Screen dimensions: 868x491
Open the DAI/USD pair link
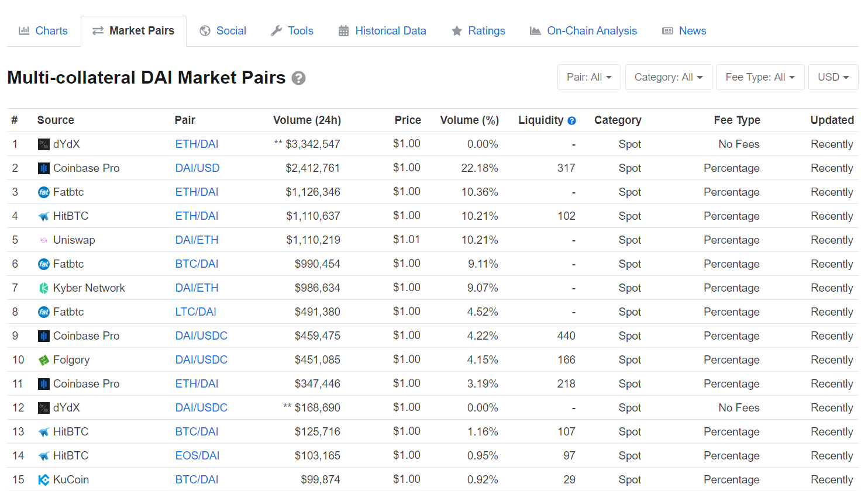coord(197,168)
